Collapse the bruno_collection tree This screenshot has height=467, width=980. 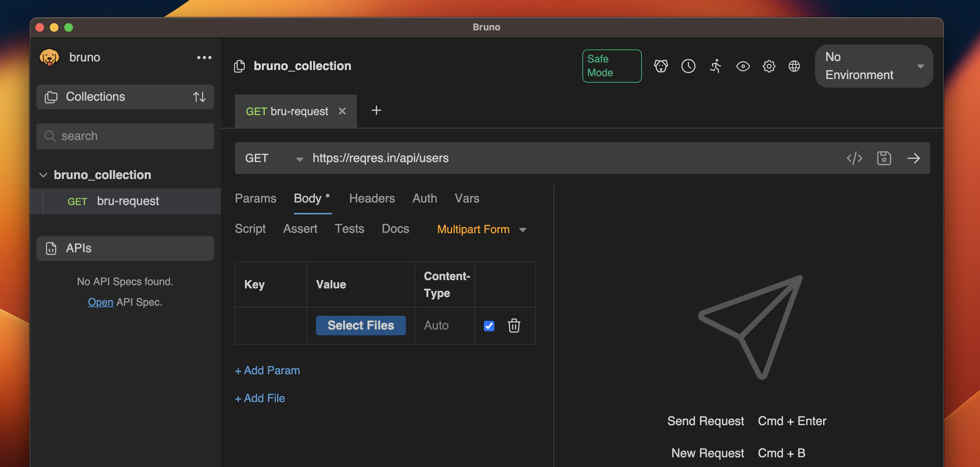click(x=43, y=175)
